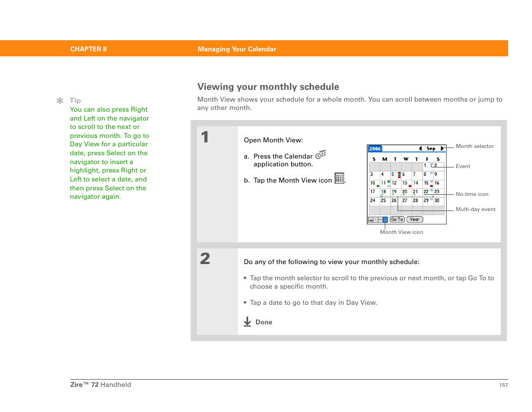Image resolution: width=532 pixels, height=412 pixels.
Task: Click the 'Multi-day event' callout label
Action: [475, 209]
